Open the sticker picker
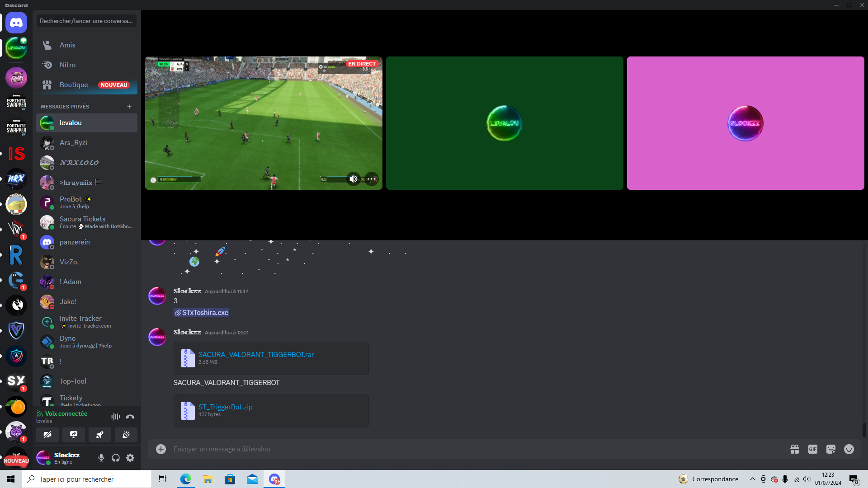This screenshot has height=488, width=868. tap(831, 449)
